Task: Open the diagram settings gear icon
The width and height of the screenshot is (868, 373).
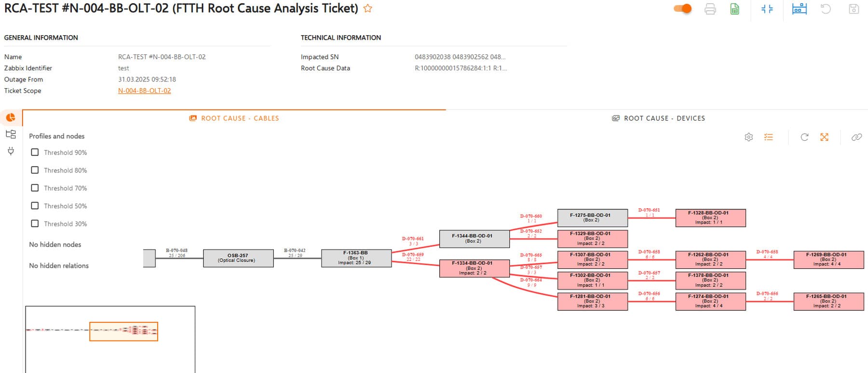Action: (748, 137)
